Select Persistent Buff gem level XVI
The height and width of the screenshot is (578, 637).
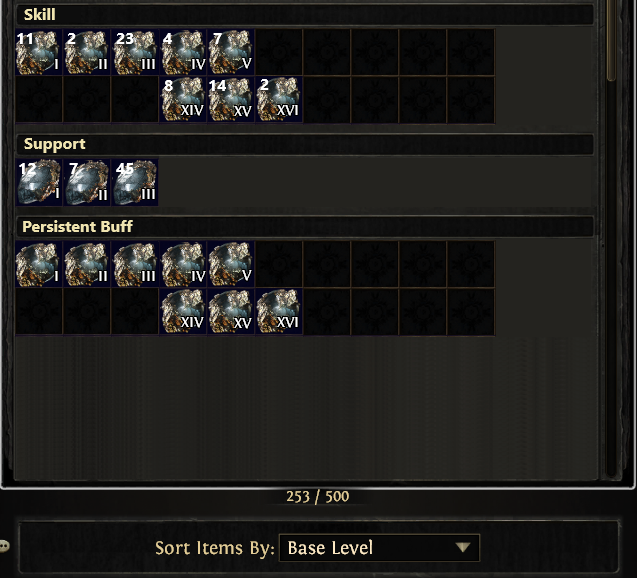point(278,312)
